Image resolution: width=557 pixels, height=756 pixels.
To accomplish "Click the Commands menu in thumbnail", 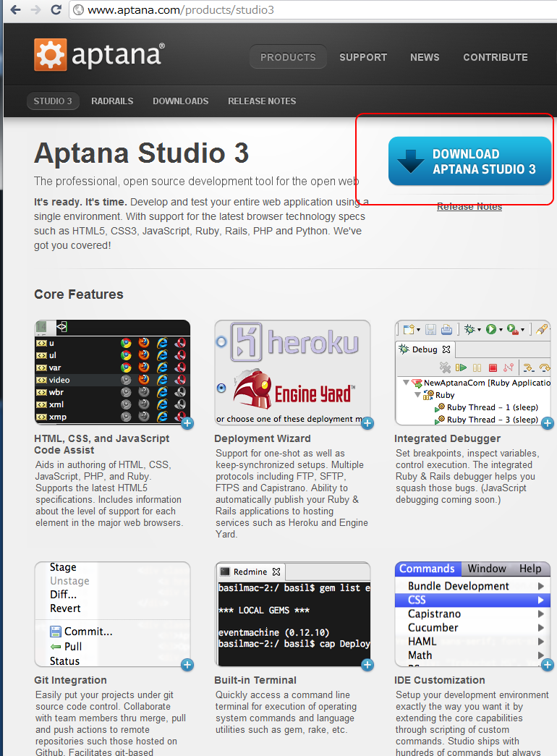I will (428, 569).
